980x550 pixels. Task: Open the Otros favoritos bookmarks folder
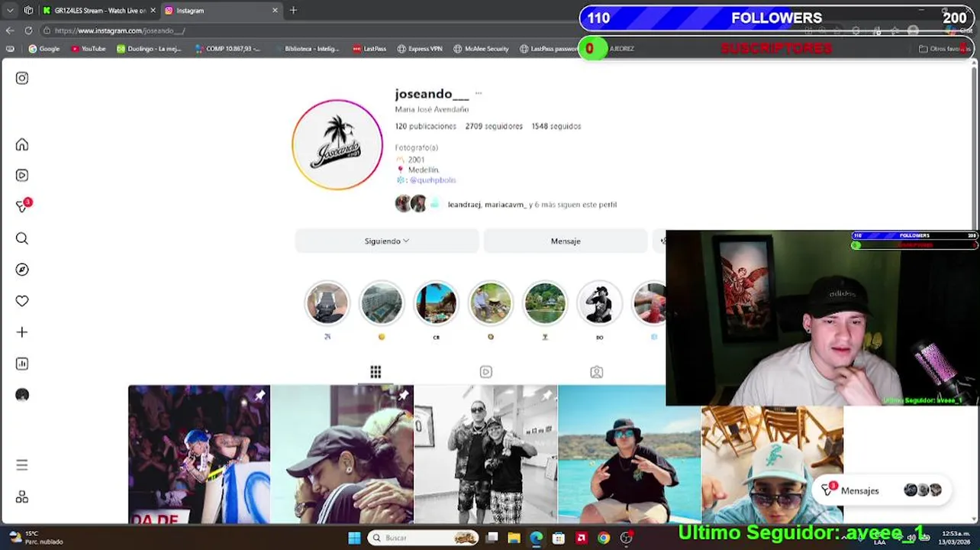[943, 49]
